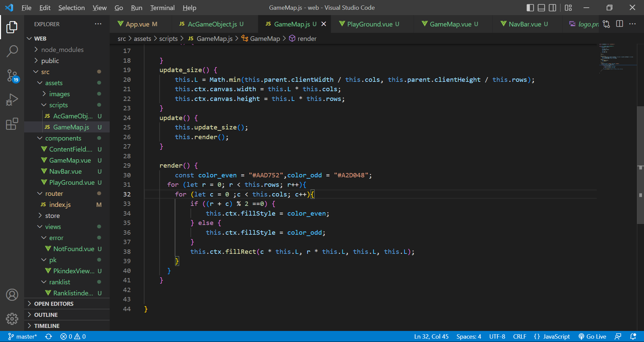This screenshot has height=342, width=644.
Task: Toggle bottom panel visibility
Action: [x=541, y=7]
